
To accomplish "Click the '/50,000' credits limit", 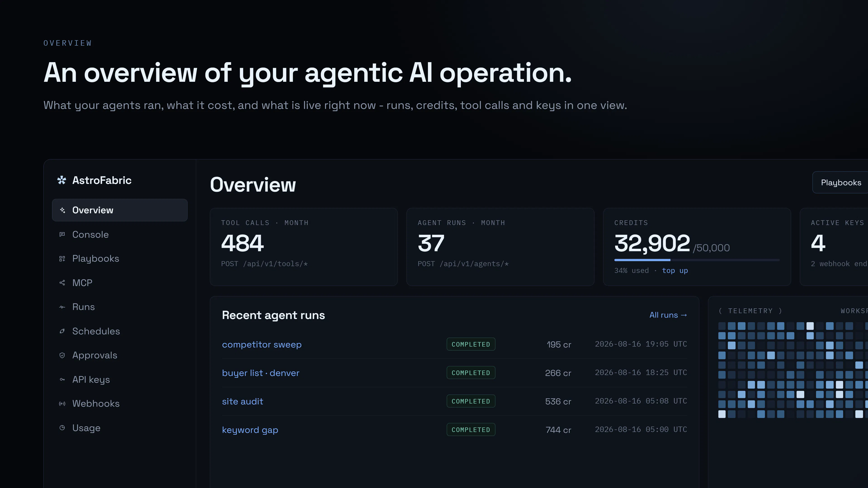I will tap(711, 248).
